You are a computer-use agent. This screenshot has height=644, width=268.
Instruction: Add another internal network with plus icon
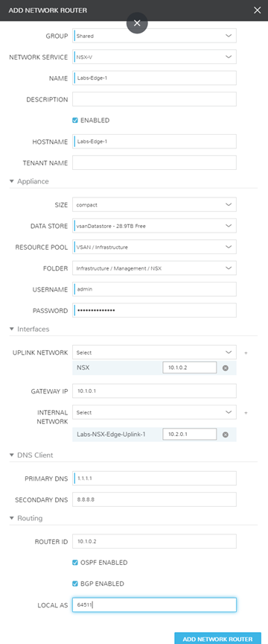[x=246, y=413]
